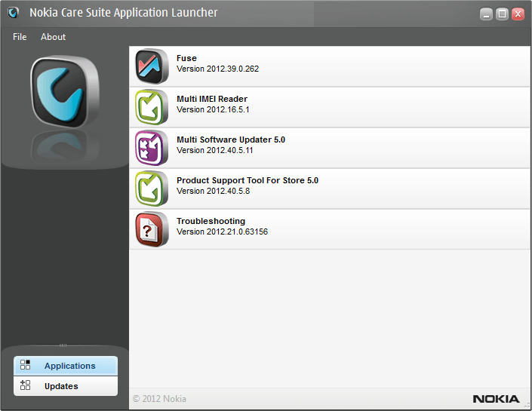This screenshot has width=532, height=411.
Task: Maximize the Nokia Care Suite window
Action: [x=502, y=14]
